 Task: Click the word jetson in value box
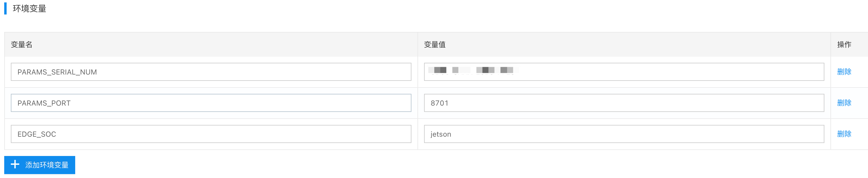pos(441,134)
